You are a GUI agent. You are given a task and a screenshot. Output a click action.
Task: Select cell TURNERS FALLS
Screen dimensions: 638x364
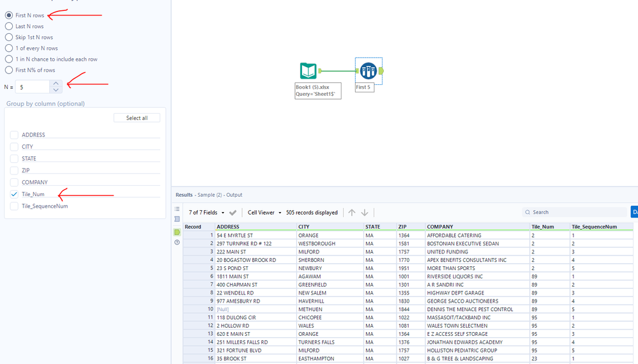[x=330, y=342]
